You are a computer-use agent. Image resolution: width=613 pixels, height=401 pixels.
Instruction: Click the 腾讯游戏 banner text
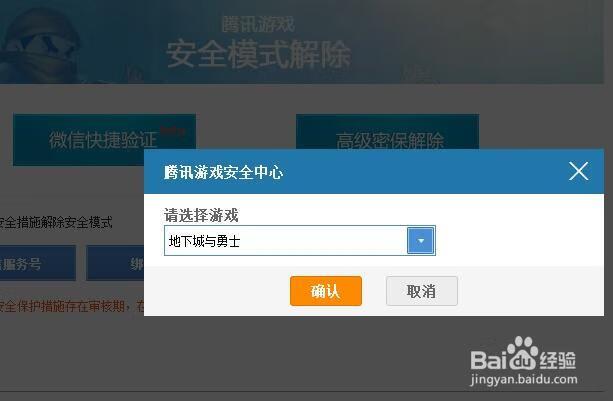point(258,24)
